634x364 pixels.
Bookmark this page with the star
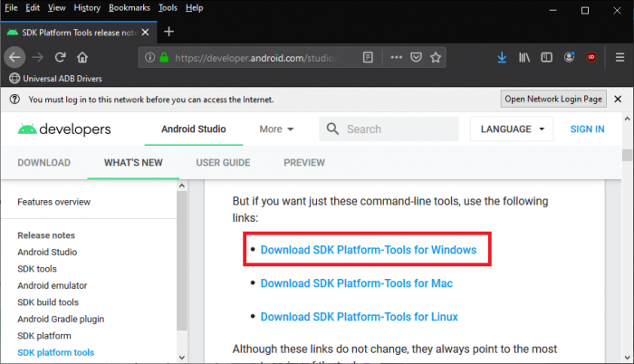click(x=436, y=57)
